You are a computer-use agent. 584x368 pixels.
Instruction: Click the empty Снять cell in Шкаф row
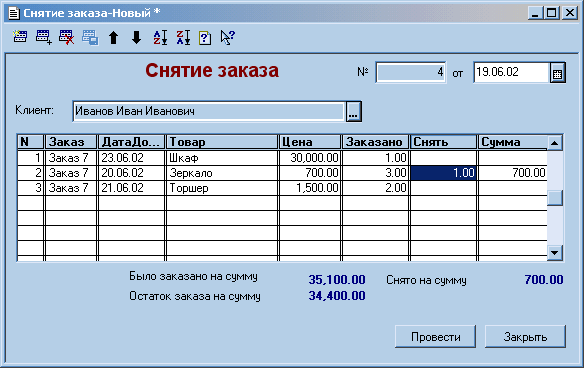point(443,158)
